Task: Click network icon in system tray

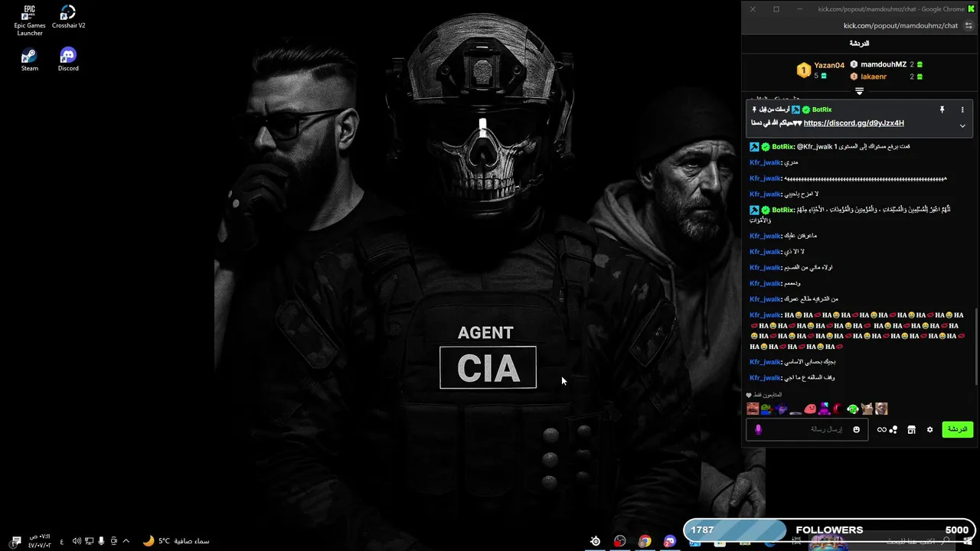Action: click(89, 541)
